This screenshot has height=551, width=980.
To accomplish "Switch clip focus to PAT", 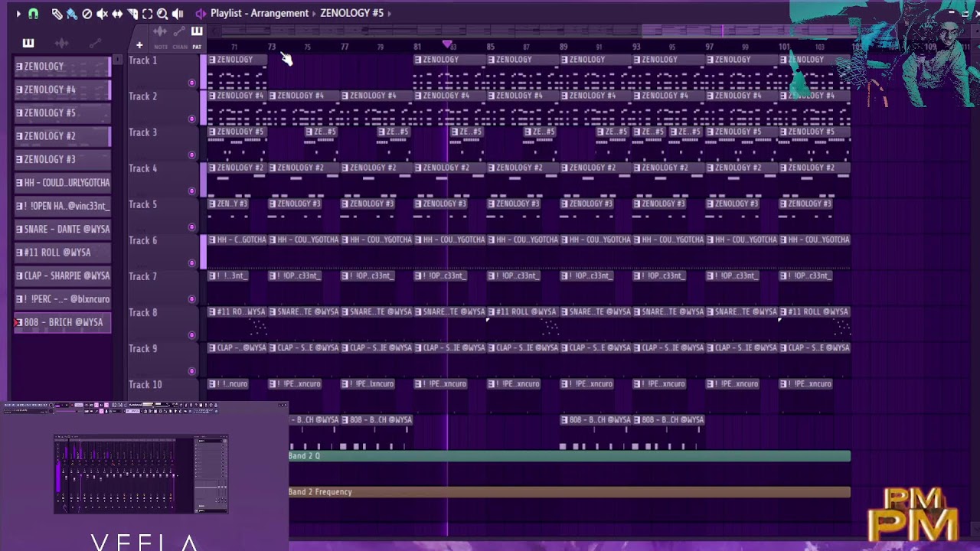I will 197,47.
